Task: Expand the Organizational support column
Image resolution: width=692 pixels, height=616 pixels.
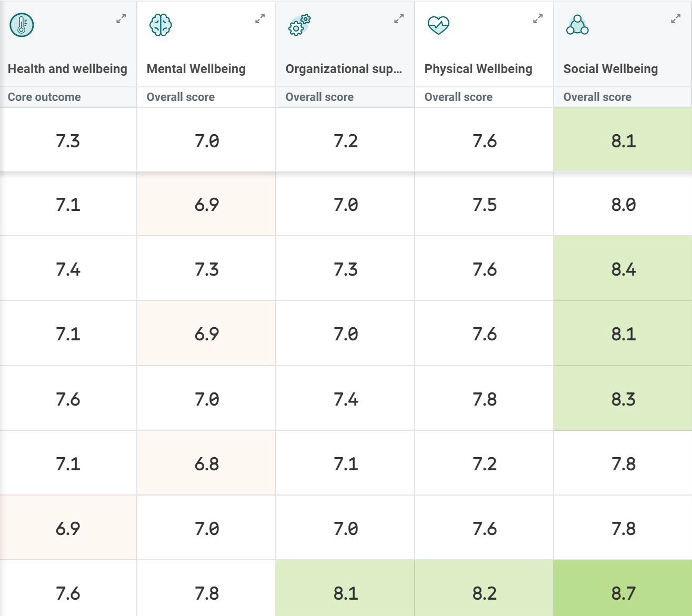Action: (x=399, y=19)
